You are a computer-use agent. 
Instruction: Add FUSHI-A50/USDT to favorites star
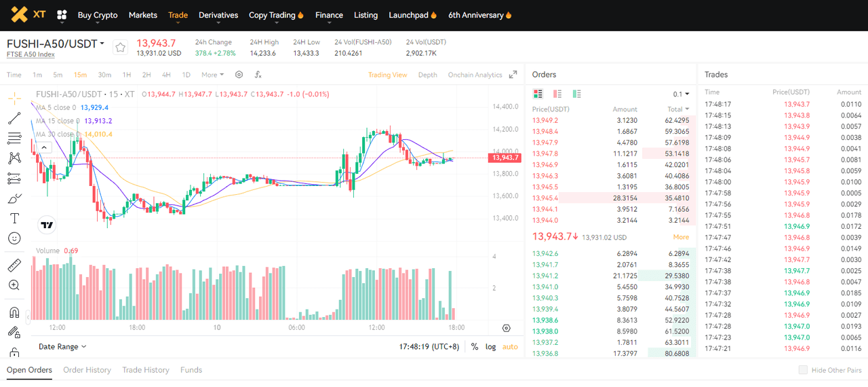(120, 48)
